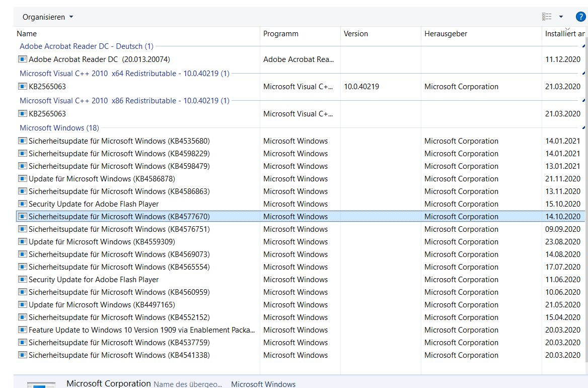The width and height of the screenshot is (588, 388).
Task: Click install date 11.12.2020
Action: click(563, 59)
